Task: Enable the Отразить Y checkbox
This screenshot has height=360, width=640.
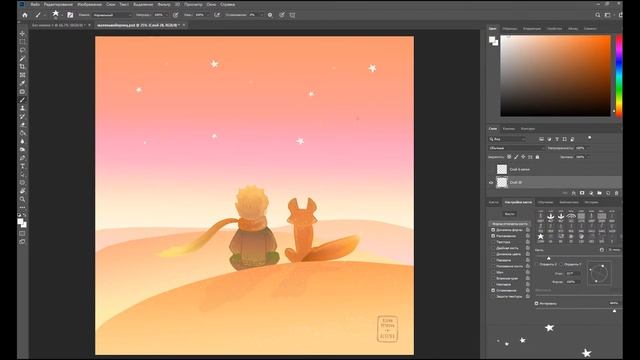Action: point(562,264)
